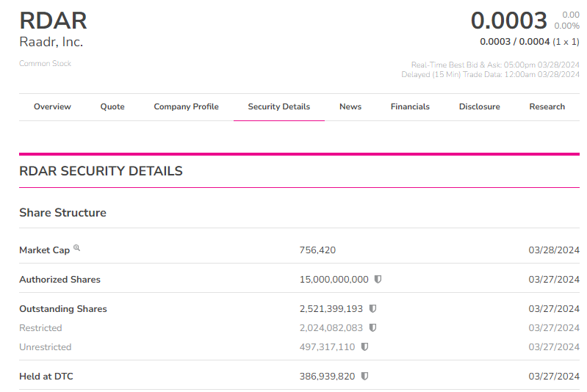Click the Raadr, Inc. company name

tap(51, 42)
